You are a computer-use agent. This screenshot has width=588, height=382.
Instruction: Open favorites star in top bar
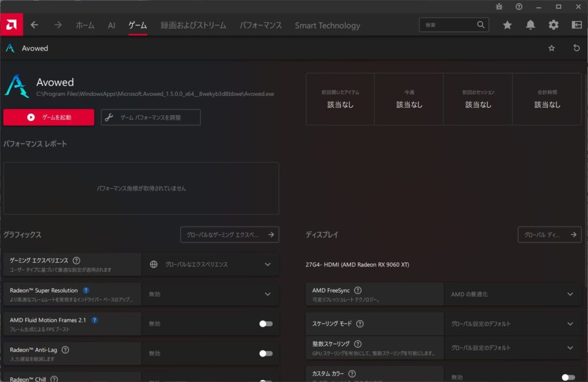click(508, 25)
